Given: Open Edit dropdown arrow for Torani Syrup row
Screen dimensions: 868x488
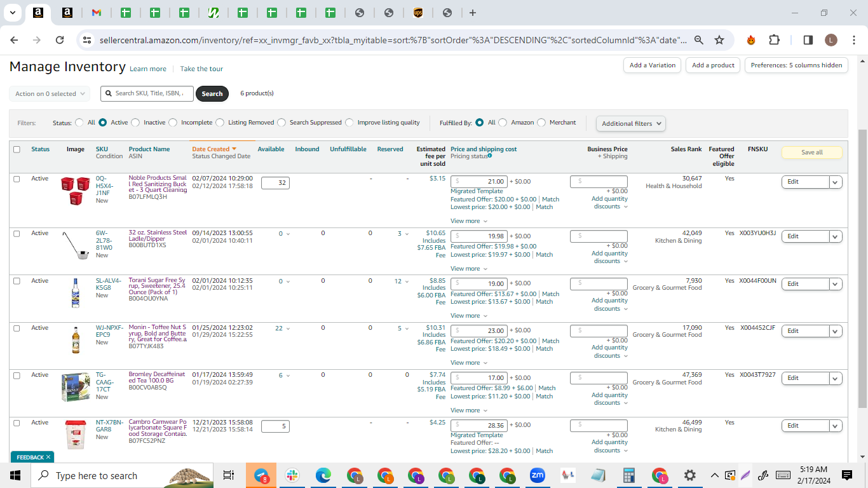Looking at the screenshot, I should pos(836,284).
